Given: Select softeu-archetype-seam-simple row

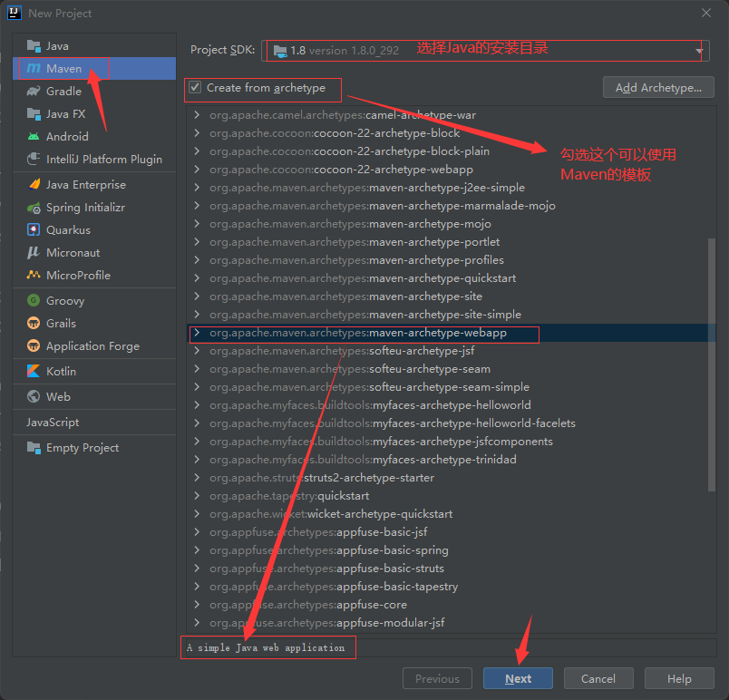Looking at the screenshot, I should 451,386.
